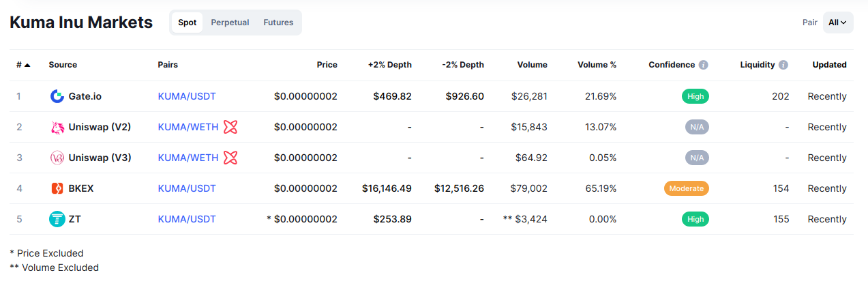
Task: Click the liquidity score 154
Action: [x=781, y=188]
